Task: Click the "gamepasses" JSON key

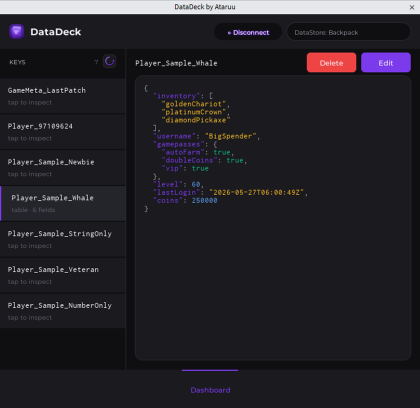Action: pyautogui.click(x=178, y=144)
